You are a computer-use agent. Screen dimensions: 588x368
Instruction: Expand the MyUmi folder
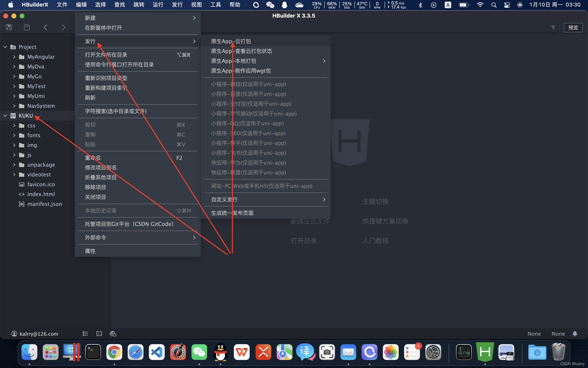click(14, 96)
